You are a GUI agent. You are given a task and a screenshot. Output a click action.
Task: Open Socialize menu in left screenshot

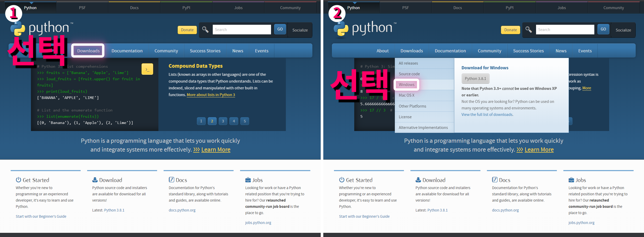pos(300,30)
